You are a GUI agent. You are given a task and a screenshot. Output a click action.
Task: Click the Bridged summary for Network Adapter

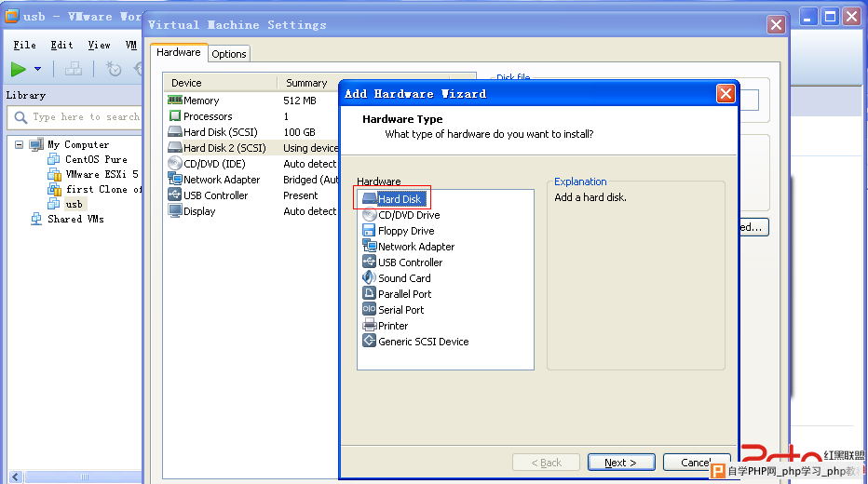pos(310,180)
